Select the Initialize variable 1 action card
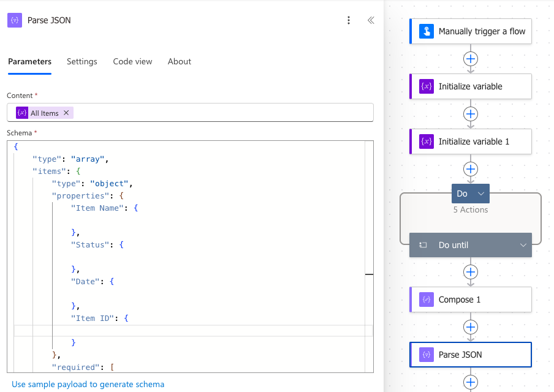The height and width of the screenshot is (392, 554). 471,141
